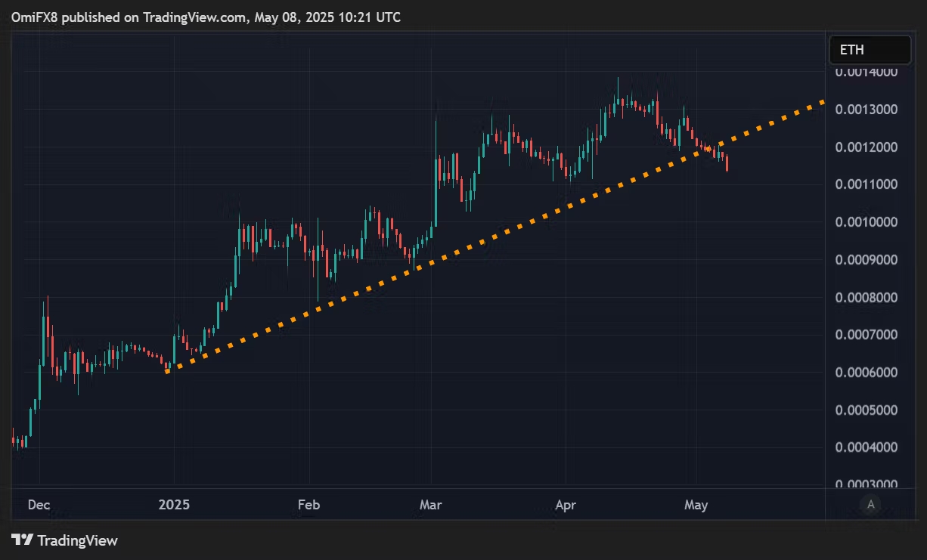Select the 0.0014000 price axis label
Screen dimensions: 927x560
click(866, 72)
